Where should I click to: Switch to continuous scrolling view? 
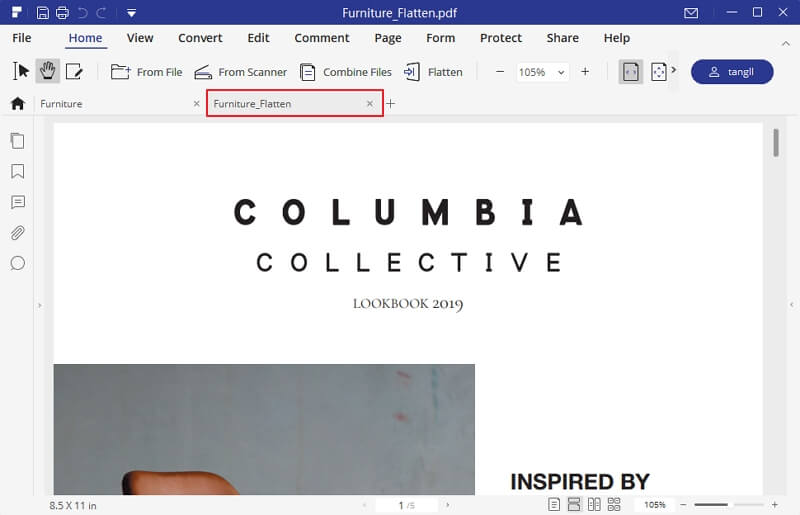tap(574, 505)
